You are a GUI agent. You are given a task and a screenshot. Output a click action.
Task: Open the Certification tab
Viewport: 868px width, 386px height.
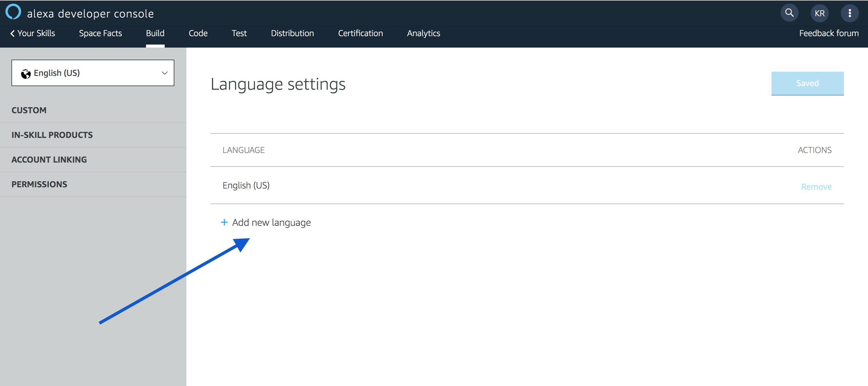360,33
